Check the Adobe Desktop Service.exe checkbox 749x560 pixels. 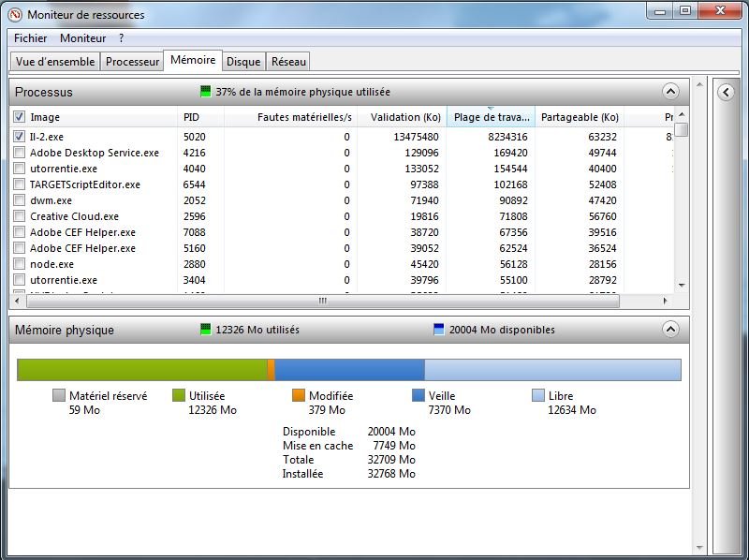(x=20, y=153)
